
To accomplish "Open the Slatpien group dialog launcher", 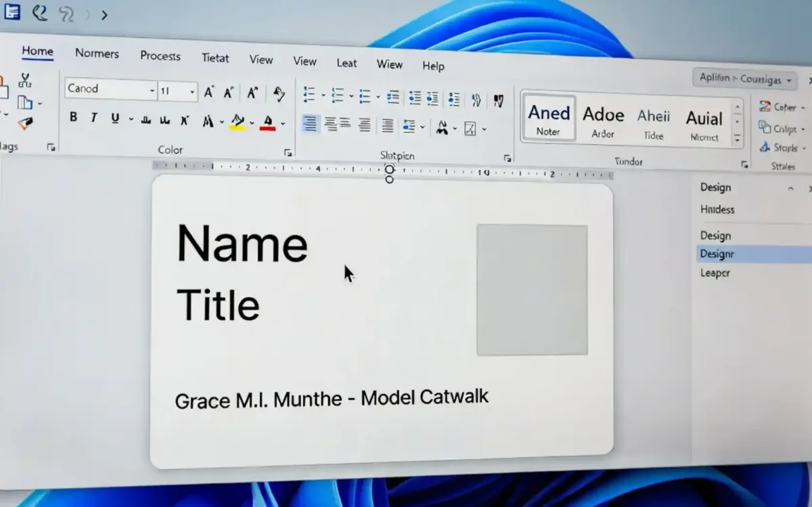I will coord(507,158).
